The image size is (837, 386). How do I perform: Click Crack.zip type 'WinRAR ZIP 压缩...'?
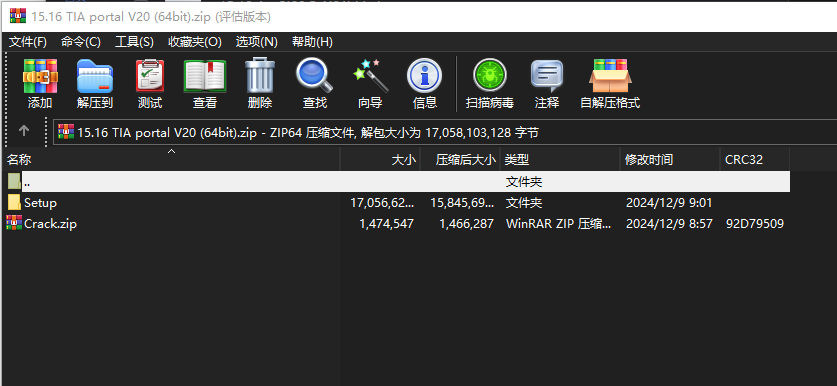coord(558,224)
